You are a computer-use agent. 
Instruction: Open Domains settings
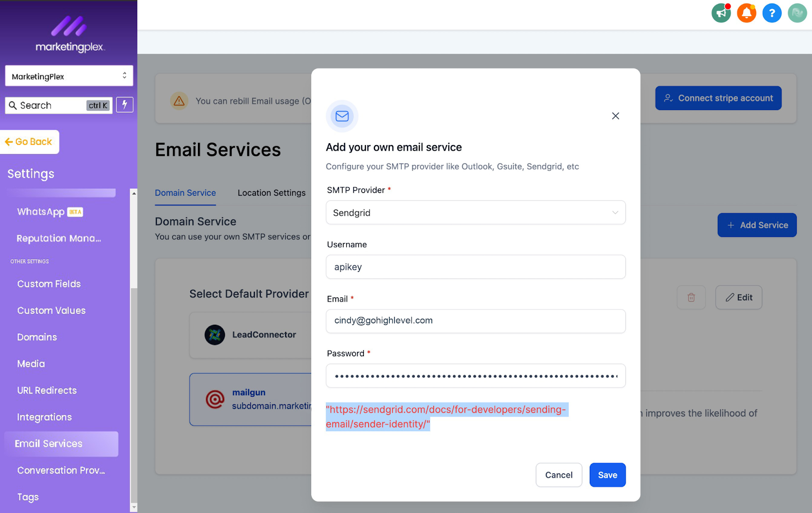[x=37, y=337]
